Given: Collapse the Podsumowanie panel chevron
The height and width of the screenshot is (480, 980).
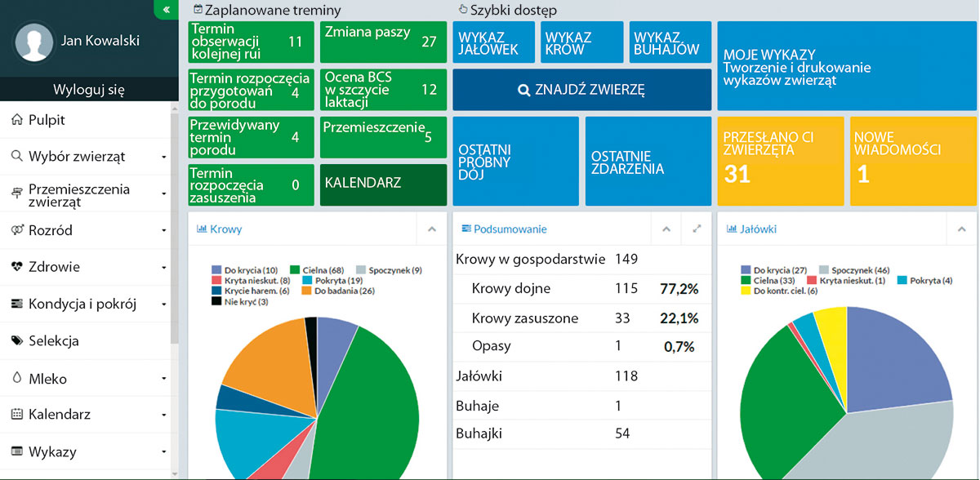Looking at the screenshot, I should (666, 229).
